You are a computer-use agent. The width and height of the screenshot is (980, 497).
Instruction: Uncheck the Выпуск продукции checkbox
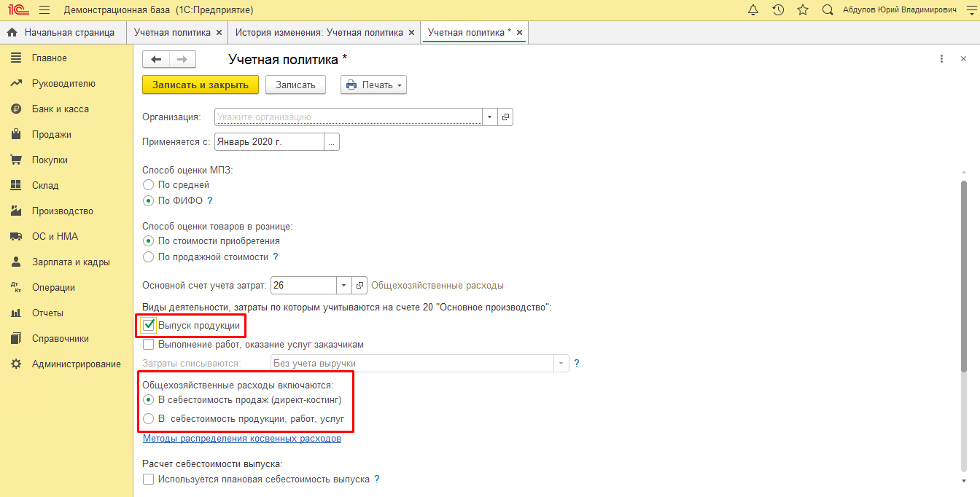click(x=149, y=325)
